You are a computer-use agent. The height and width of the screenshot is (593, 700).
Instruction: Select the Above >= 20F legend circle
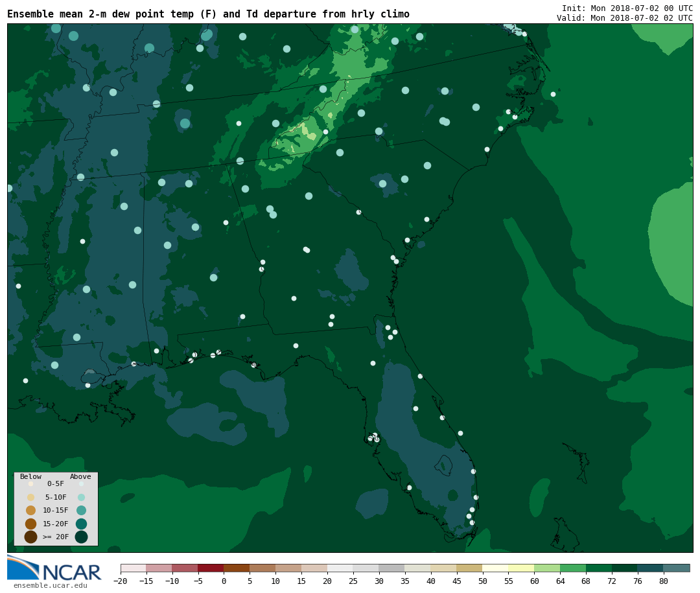(81, 537)
